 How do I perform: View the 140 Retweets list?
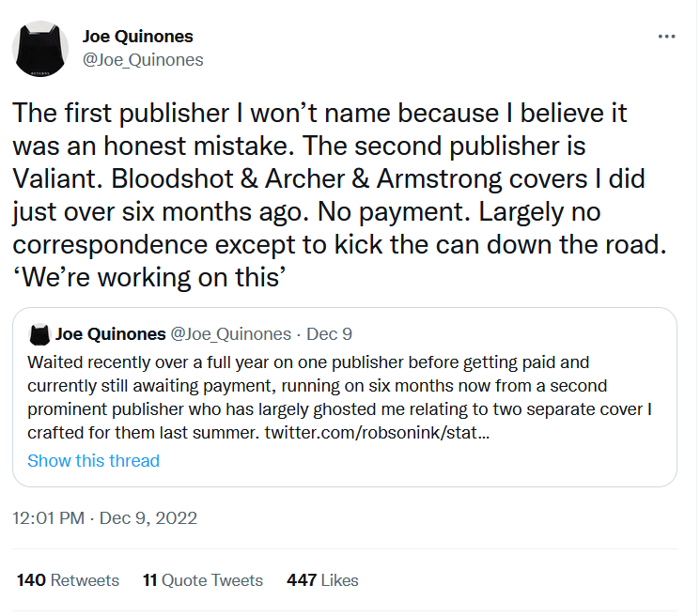pos(68,580)
